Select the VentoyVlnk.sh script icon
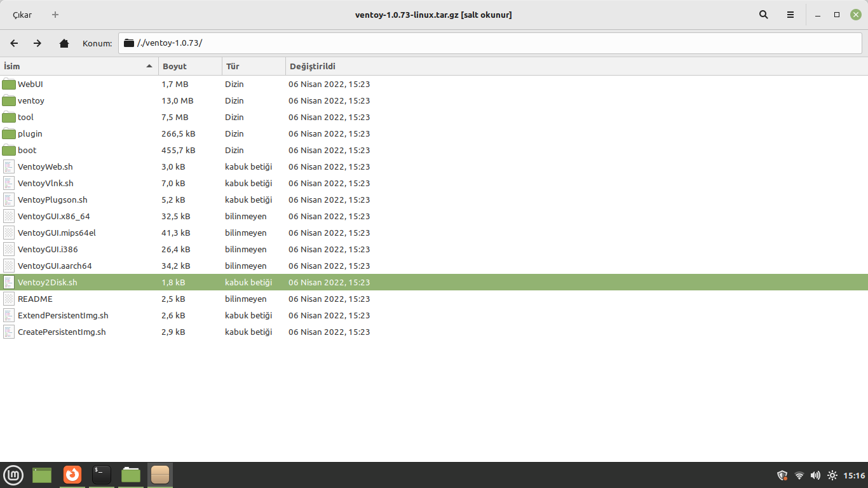868x488 pixels. [9, 183]
